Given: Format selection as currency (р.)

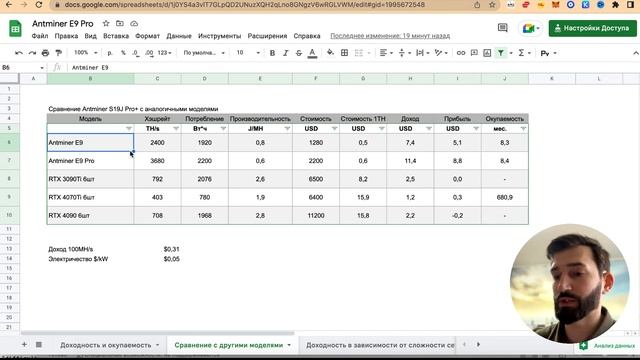Looking at the screenshot, I should (110, 53).
